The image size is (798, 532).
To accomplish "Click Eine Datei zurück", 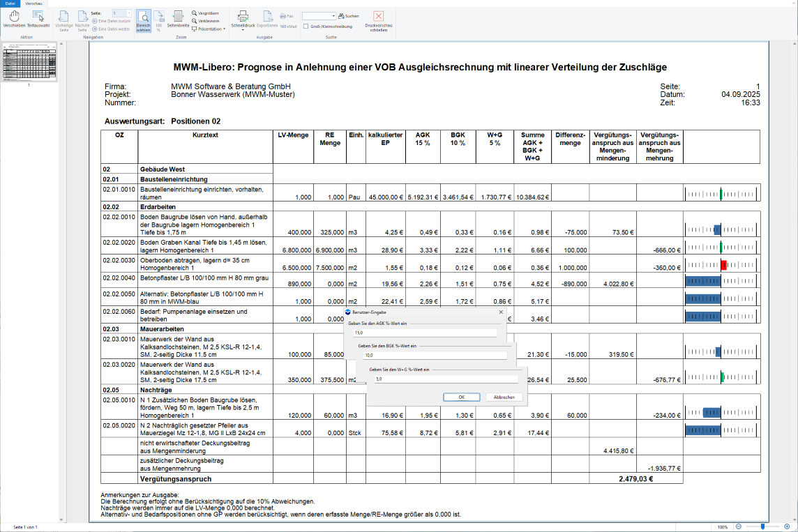I will pyautogui.click(x=111, y=22).
